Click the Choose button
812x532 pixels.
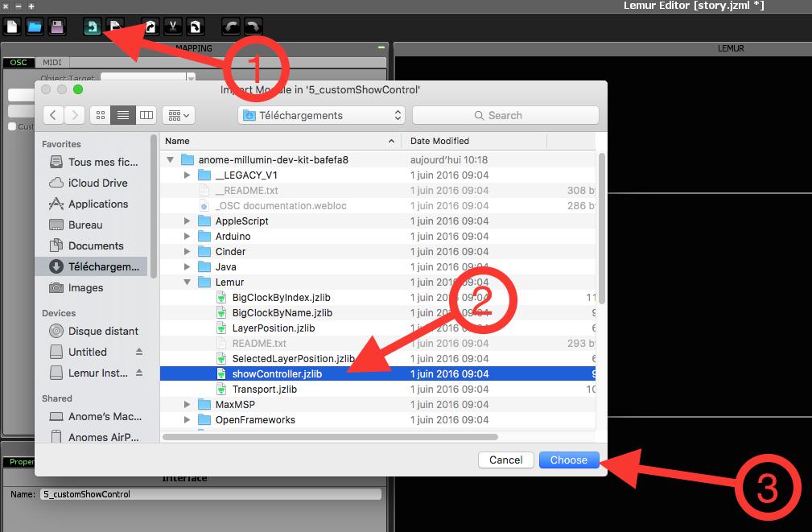click(x=568, y=460)
